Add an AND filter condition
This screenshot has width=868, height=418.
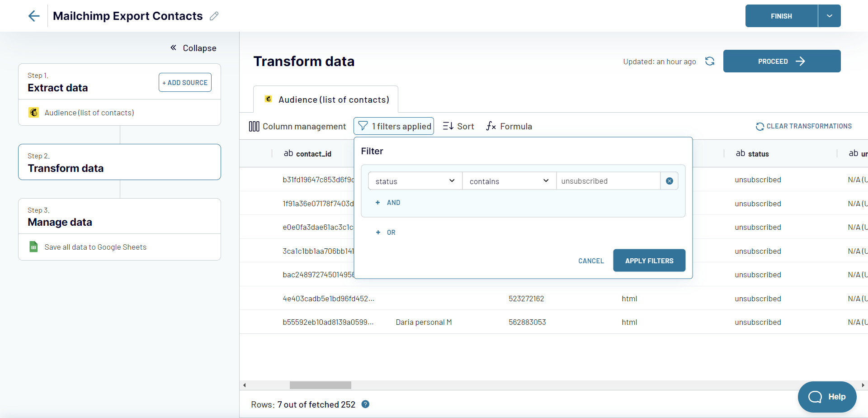click(387, 202)
